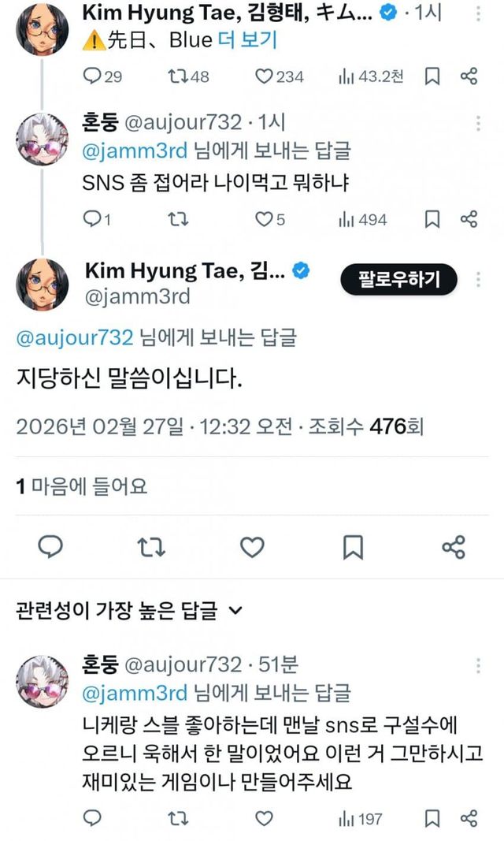Open replies on tweet with 29 comments
Viewport: 504px width, 841px height.
pos(93,76)
